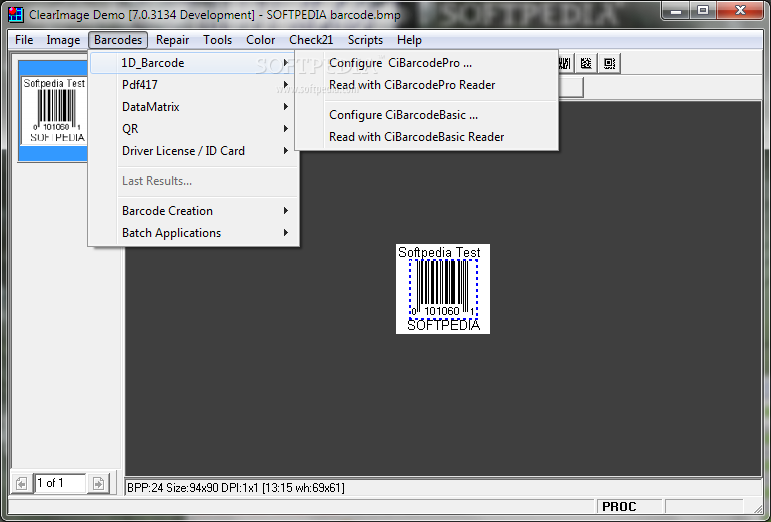Image resolution: width=771 pixels, height=522 pixels.
Task: Open the File menu
Action: (x=24, y=40)
